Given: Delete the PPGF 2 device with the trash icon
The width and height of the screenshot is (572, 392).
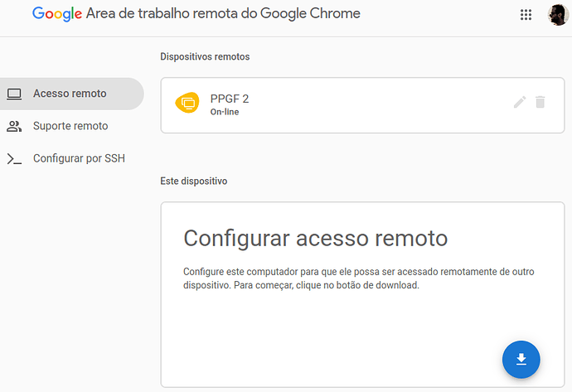Looking at the screenshot, I should point(540,102).
